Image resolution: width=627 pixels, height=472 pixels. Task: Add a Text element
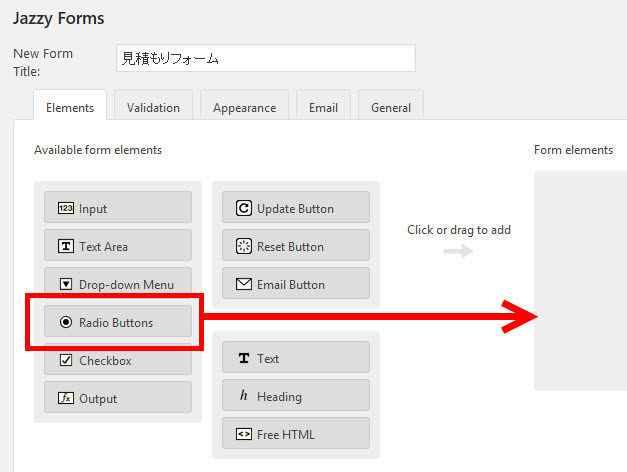(x=296, y=357)
